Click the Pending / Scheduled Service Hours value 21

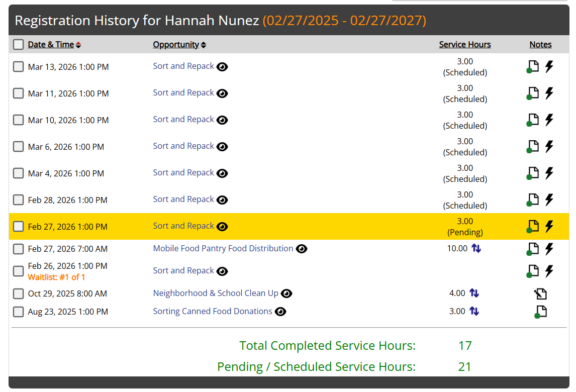(465, 367)
